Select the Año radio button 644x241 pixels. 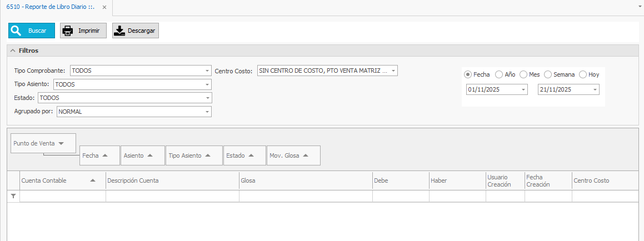[499, 74]
